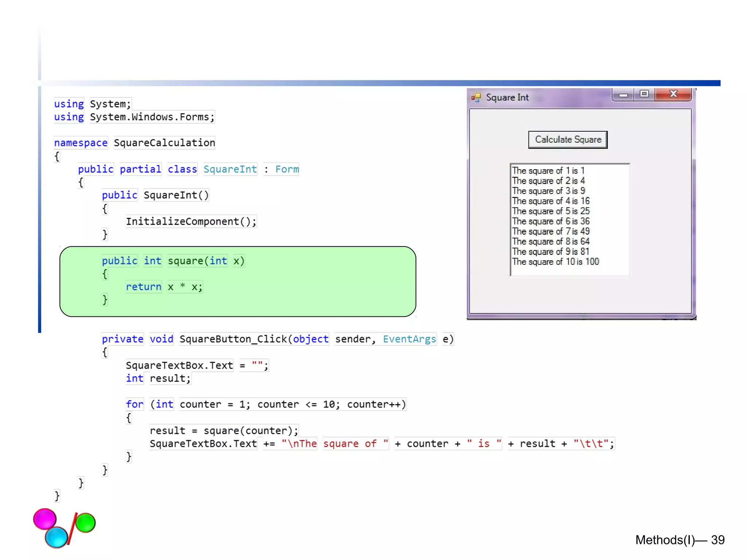Minimize the Square Int window
The height and width of the screenshot is (560, 747).
tap(623, 95)
